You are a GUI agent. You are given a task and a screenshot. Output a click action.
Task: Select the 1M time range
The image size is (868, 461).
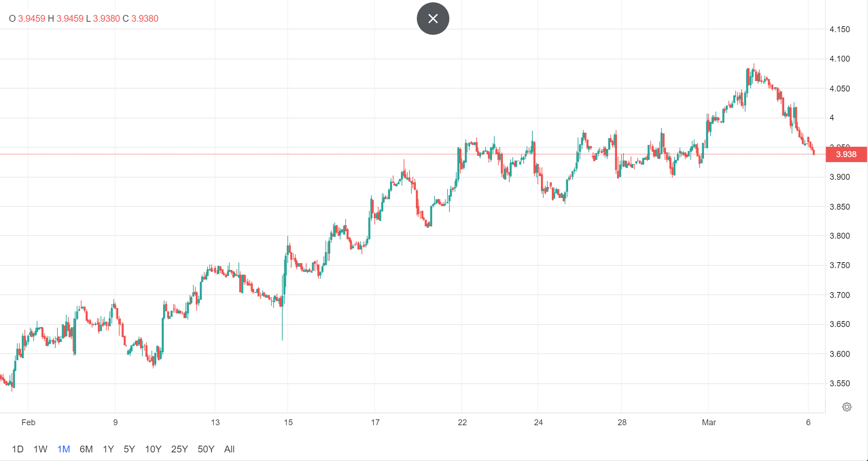pos(63,449)
